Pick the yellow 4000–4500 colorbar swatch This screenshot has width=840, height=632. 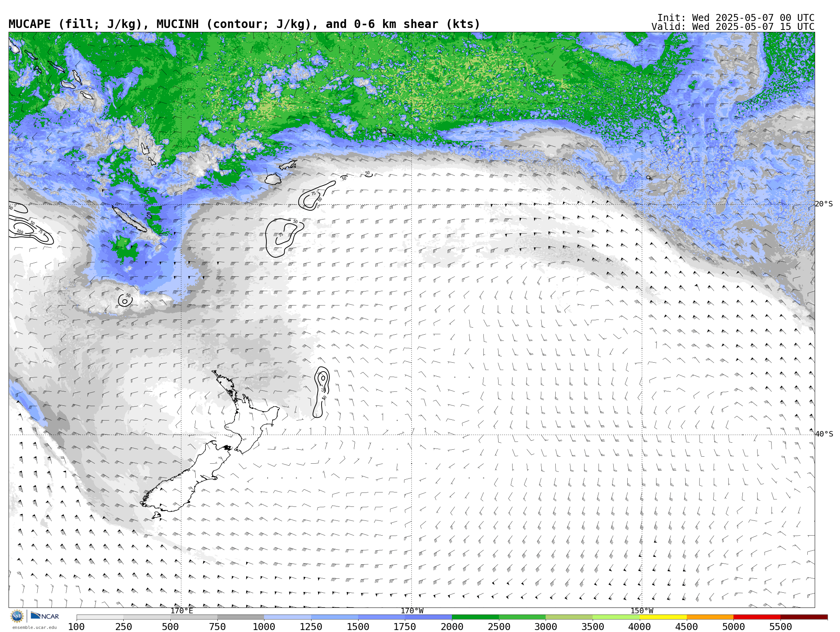click(663, 617)
